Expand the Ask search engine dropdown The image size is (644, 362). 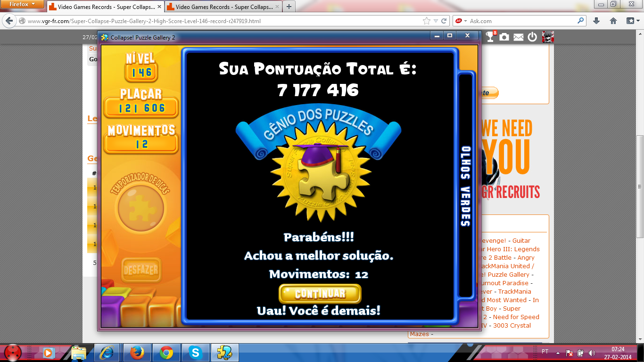tap(465, 21)
